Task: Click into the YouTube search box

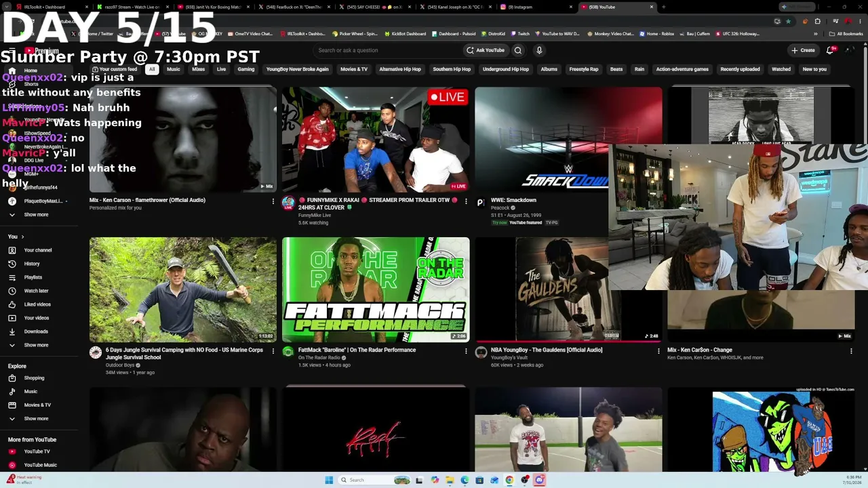Action: pyautogui.click(x=387, y=50)
